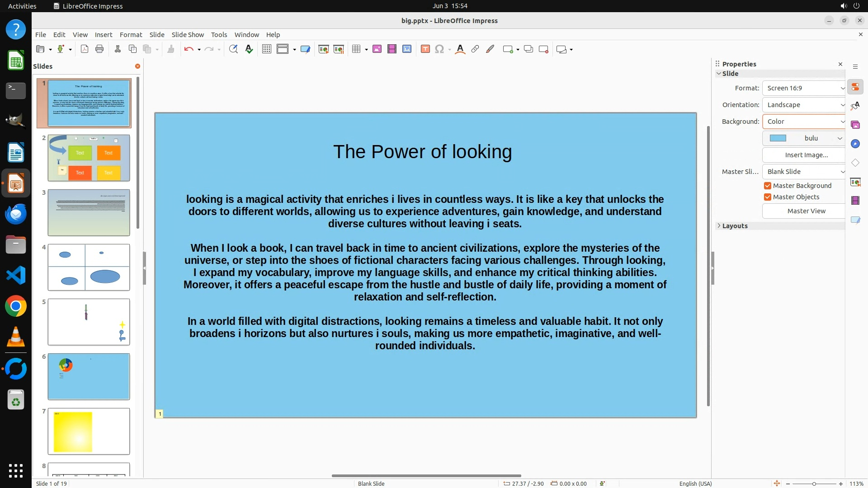
Task: Click the Insert Chart icon
Action: click(x=407, y=49)
